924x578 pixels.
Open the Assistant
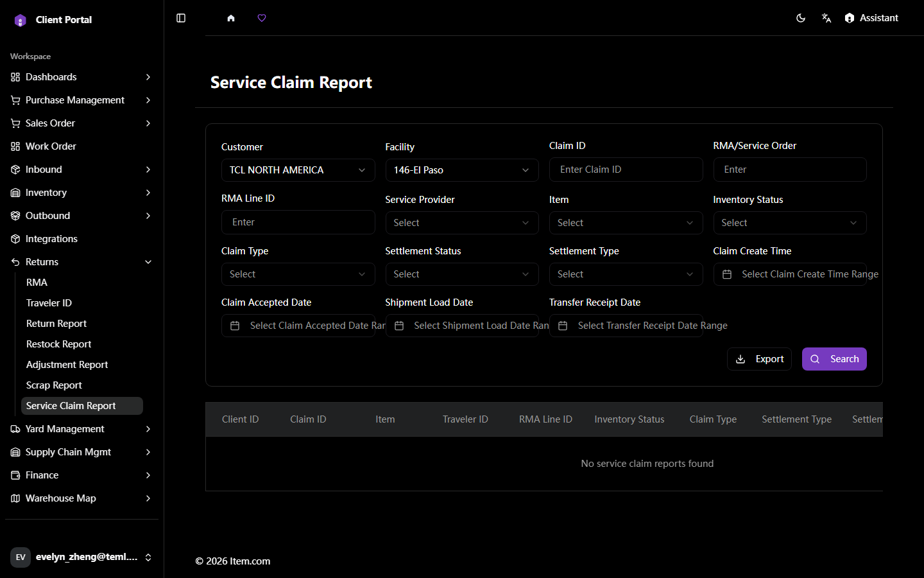point(871,18)
